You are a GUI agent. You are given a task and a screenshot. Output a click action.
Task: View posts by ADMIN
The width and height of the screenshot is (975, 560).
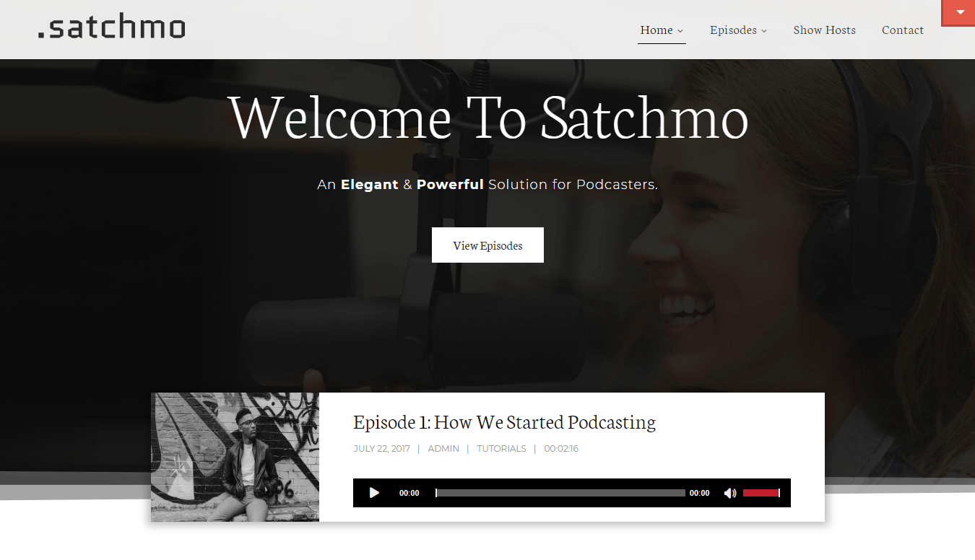443,448
